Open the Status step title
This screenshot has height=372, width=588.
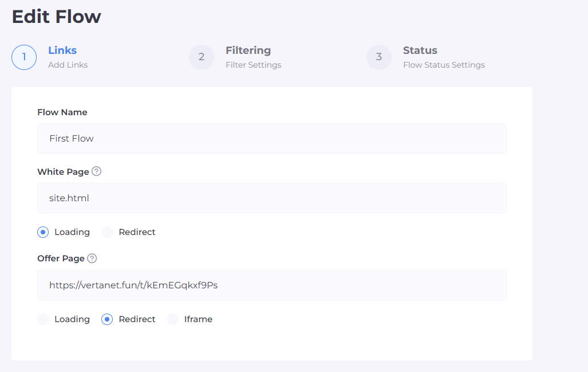pos(420,50)
